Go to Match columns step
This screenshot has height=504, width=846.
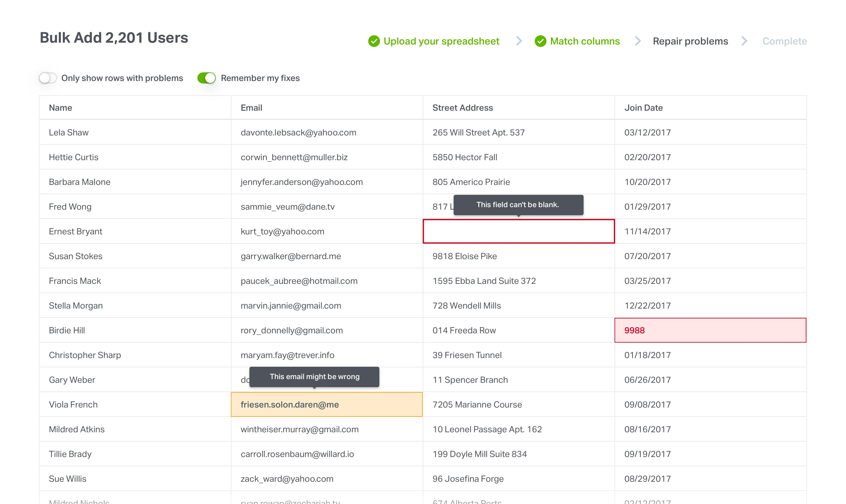pos(585,41)
